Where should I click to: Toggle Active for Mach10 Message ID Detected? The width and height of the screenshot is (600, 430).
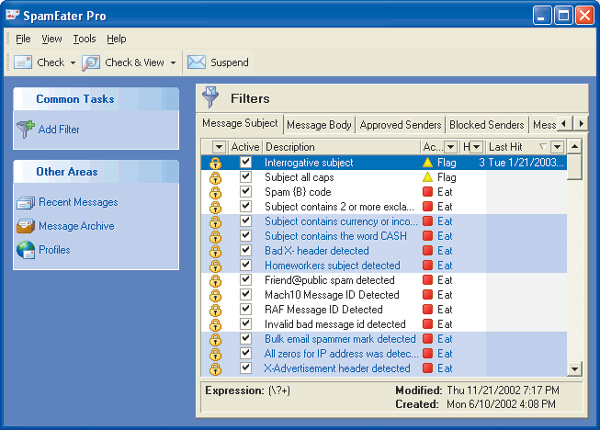[246, 294]
